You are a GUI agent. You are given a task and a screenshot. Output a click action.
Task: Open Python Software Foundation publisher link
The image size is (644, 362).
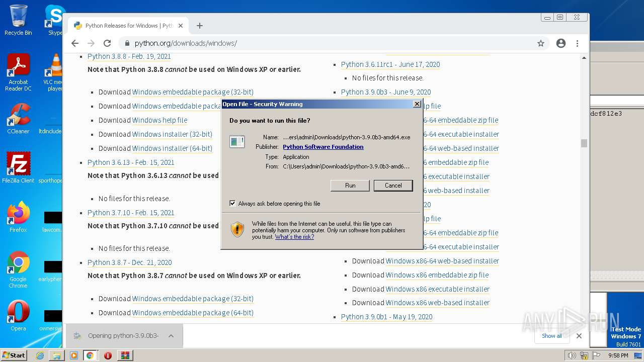tap(323, 147)
